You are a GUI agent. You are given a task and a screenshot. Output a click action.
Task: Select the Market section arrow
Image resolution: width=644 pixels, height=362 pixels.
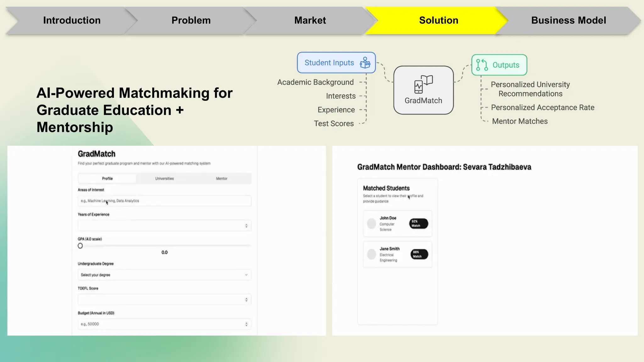[310, 20]
